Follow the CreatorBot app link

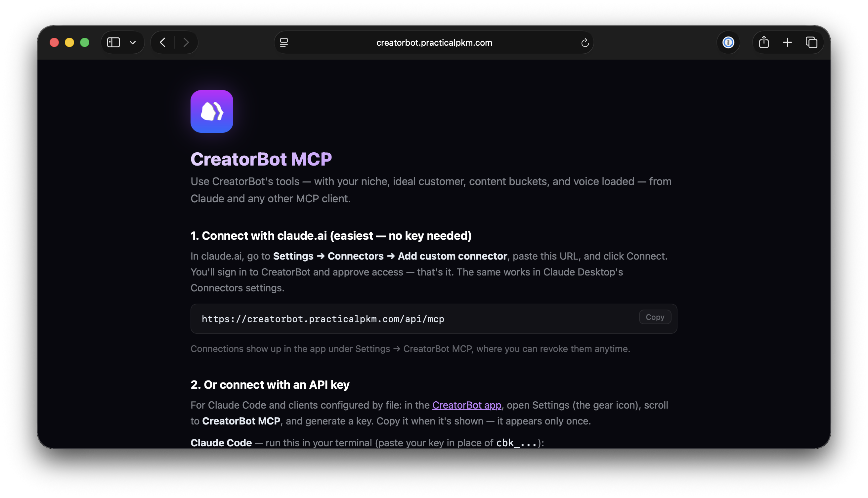point(467,405)
